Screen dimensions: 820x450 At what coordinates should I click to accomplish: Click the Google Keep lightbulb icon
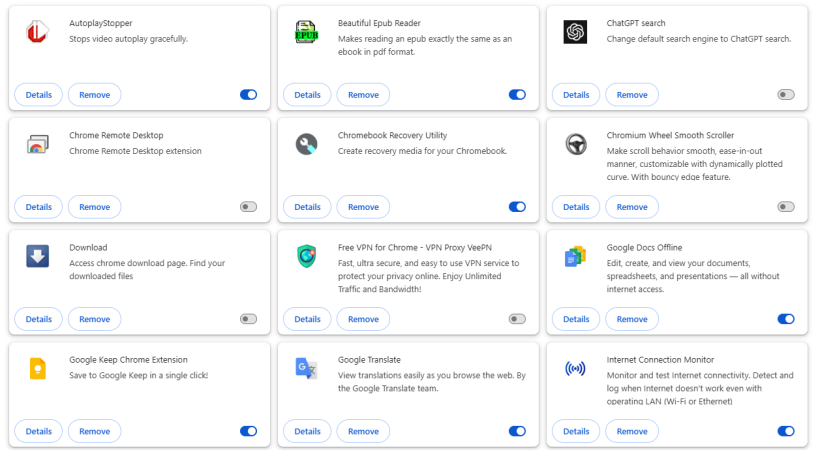click(x=37, y=368)
